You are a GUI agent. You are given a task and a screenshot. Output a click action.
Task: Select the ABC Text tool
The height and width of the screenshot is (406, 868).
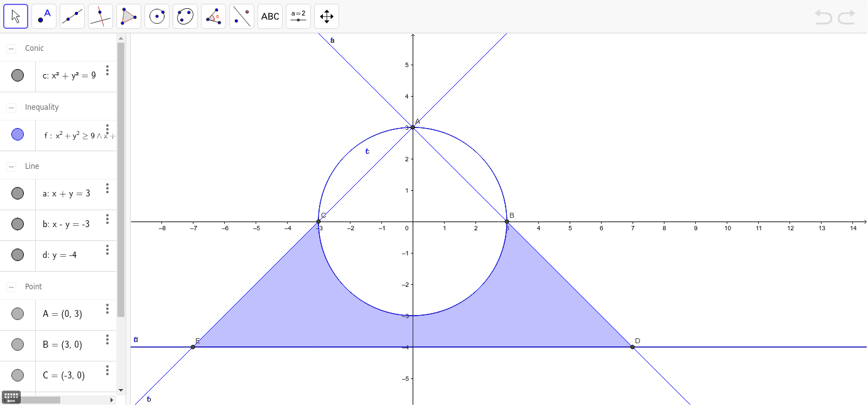click(270, 16)
